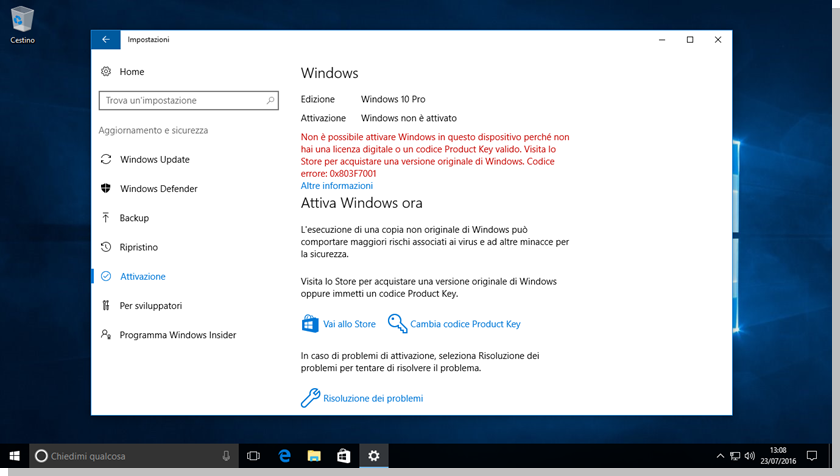
Task: Click the 'Attiva Windows ora' heading
Action: click(362, 203)
